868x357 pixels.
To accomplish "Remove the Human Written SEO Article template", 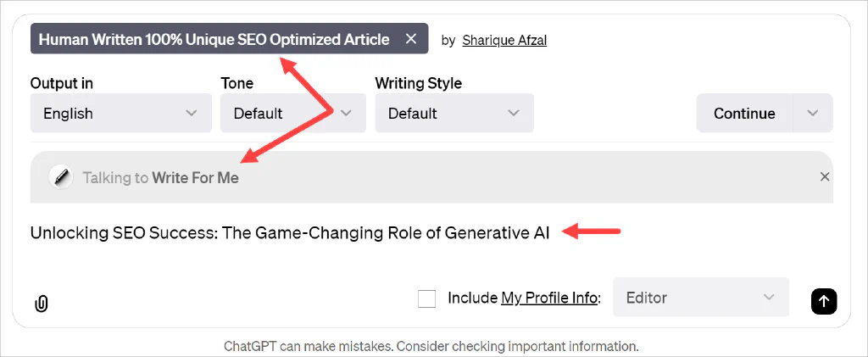I will tap(411, 39).
